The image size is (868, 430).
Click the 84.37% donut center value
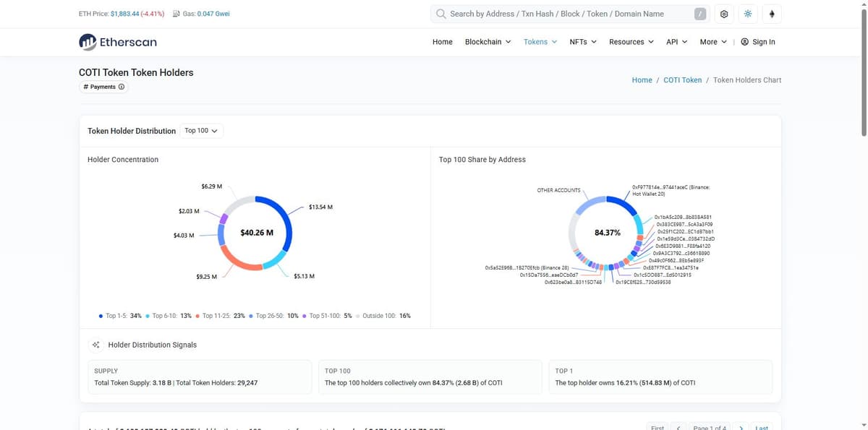pyautogui.click(x=607, y=233)
